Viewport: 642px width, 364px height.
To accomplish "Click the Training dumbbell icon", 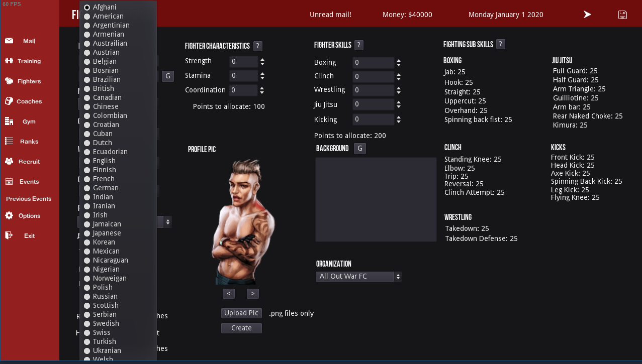I will 9,61.
